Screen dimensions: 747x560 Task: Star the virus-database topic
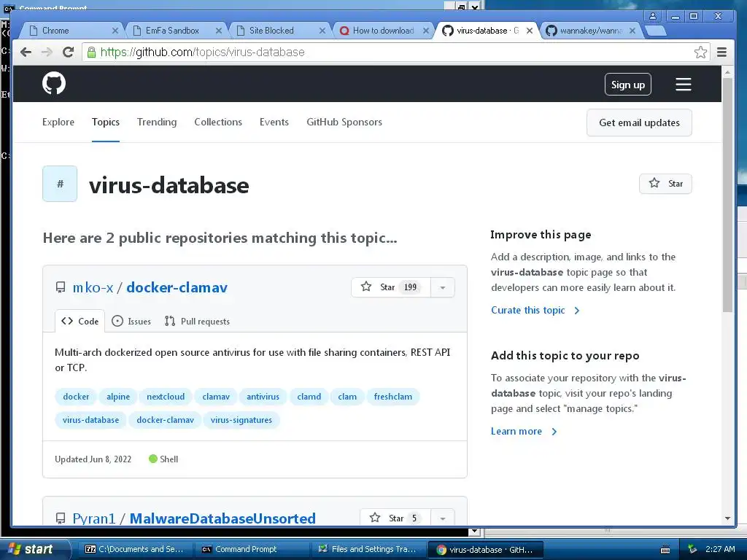665,184
